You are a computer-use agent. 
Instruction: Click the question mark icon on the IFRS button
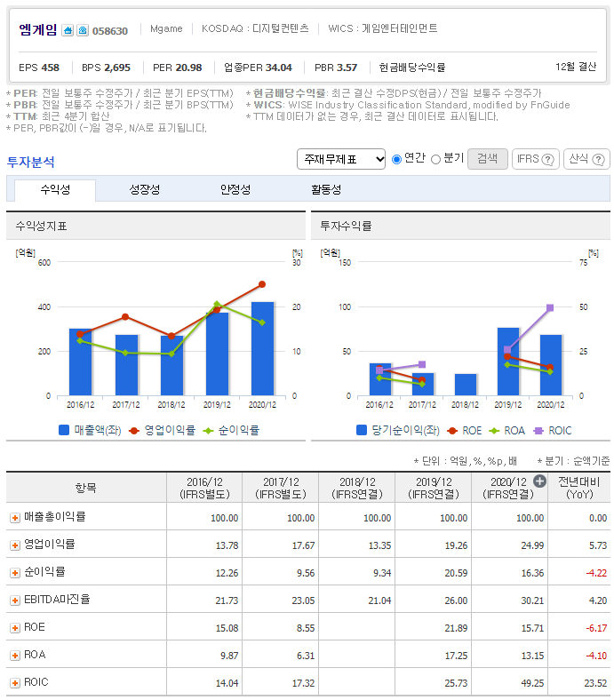(548, 159)
